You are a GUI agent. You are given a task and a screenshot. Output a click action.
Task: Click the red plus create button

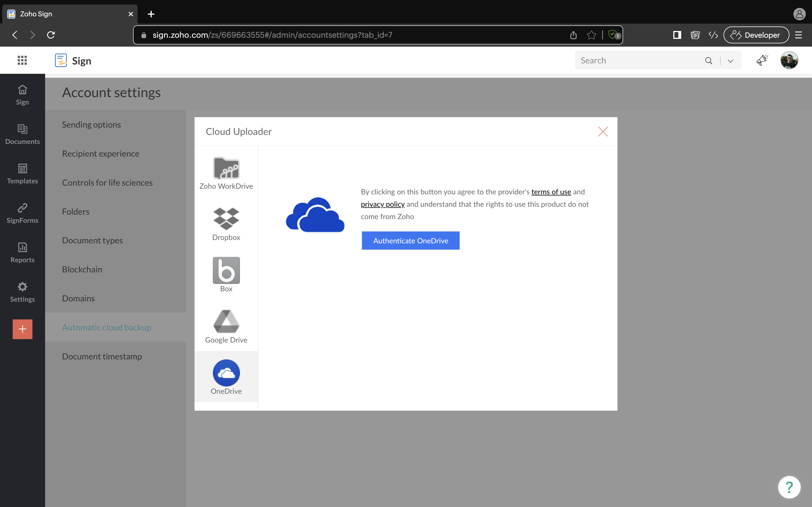(x=23, y=329)
